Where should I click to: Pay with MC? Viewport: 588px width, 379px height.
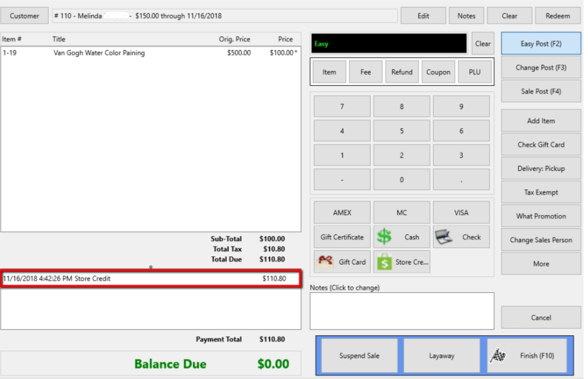(402, 213)
